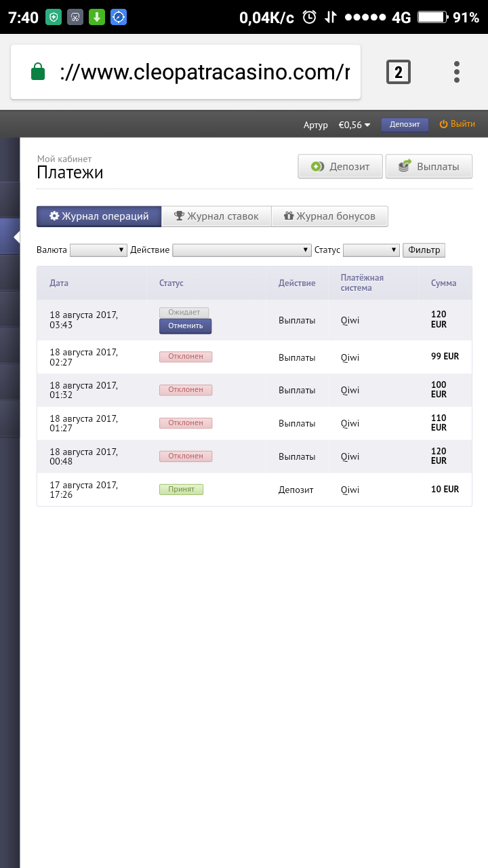
Task: Click the large Выплаты payouts button
Action: pos(429,167)
